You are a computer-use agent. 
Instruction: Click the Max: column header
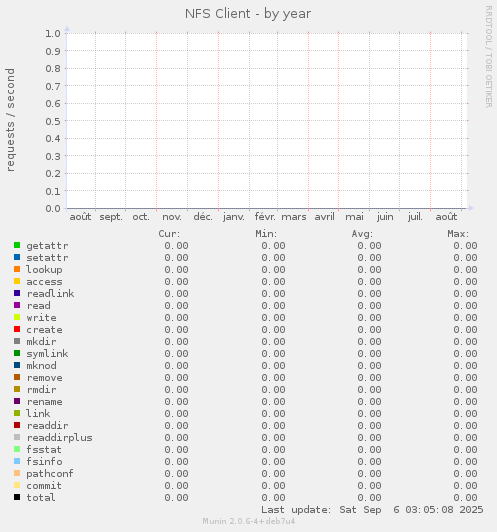pos(458,234)
